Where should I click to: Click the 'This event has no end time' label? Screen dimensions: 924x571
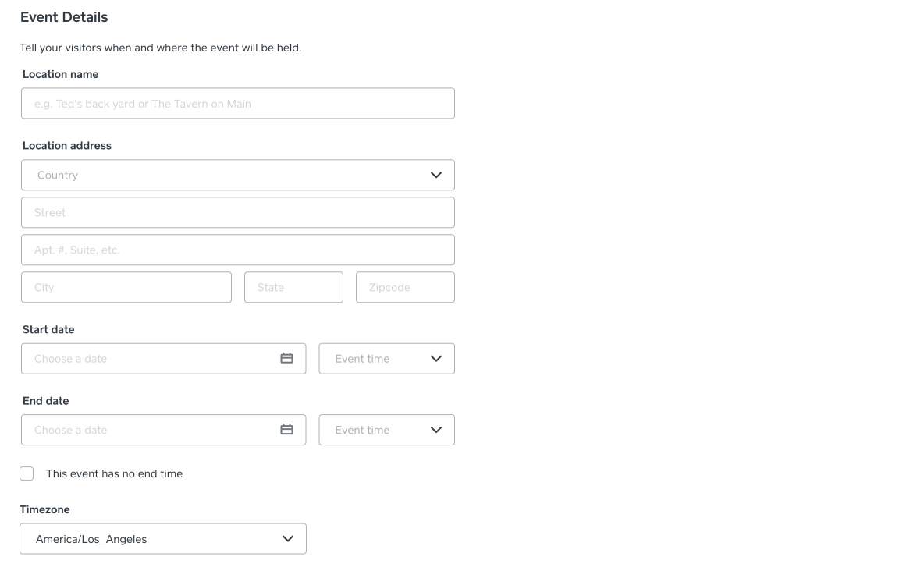tap(114, 473)
